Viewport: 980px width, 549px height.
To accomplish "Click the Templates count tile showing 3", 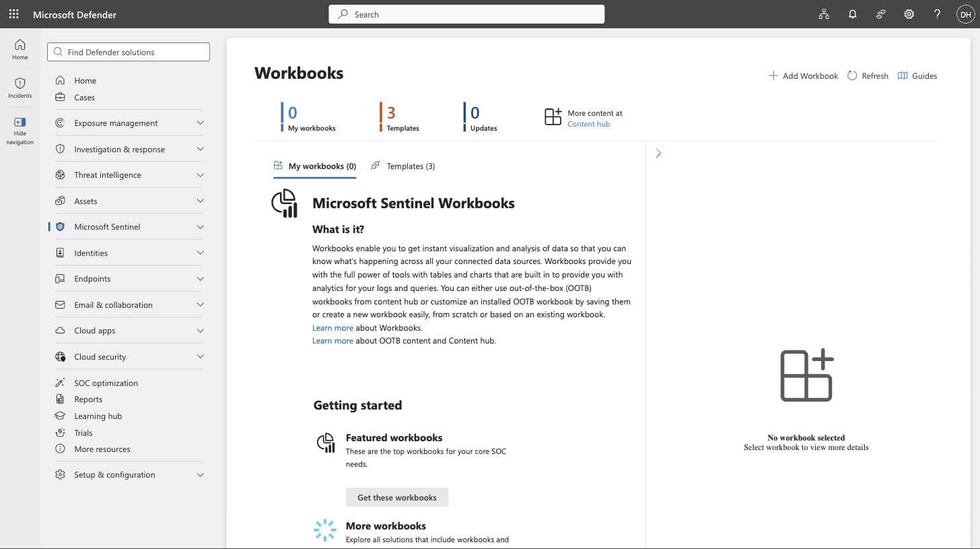I will 400,117.
